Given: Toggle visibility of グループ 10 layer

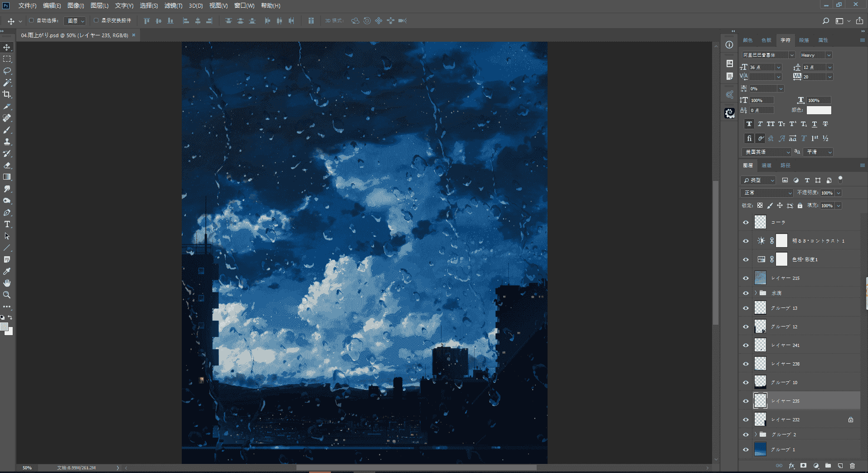Looking at the screenshot, I should (746, 382).
